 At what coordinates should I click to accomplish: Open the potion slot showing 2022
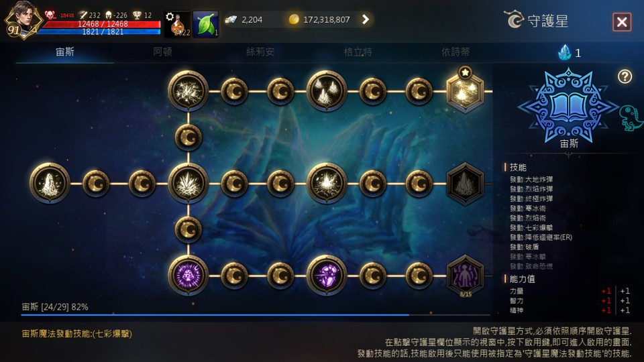tap(178, 24)
